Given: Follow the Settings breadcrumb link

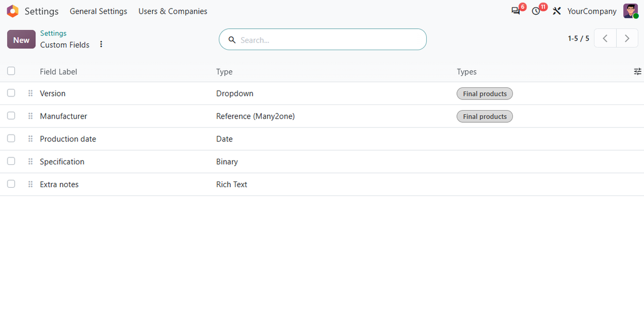Looking at the screenshot, I should tap(54, 33).
